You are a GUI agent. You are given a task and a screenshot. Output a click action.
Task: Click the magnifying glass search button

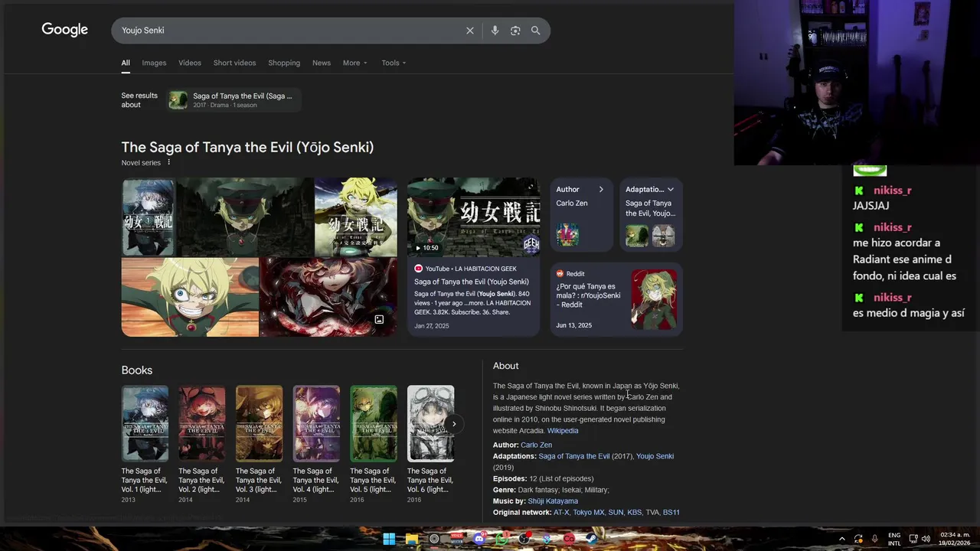tap(536, 31)
